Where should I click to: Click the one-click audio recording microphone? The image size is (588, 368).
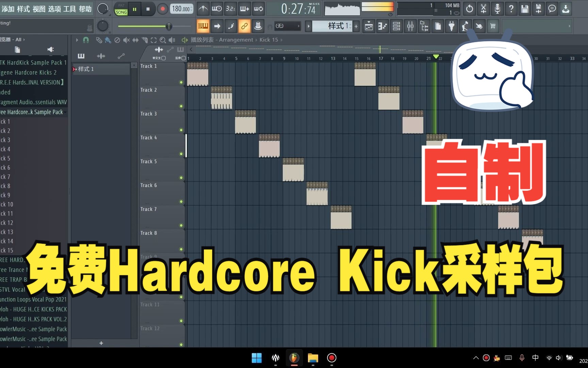click(497, 9)
